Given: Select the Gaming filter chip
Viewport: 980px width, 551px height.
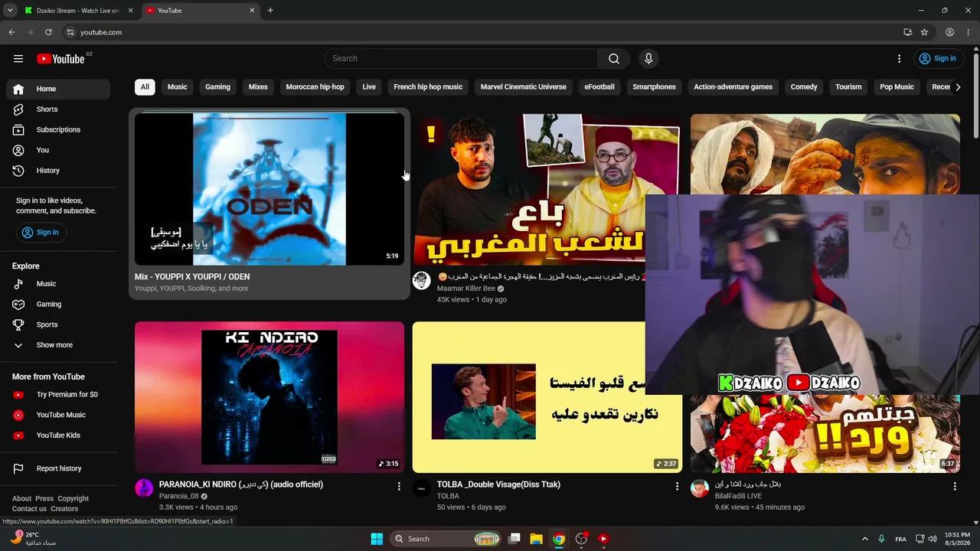Looking at the screenshot, I should tap(217, 87).
